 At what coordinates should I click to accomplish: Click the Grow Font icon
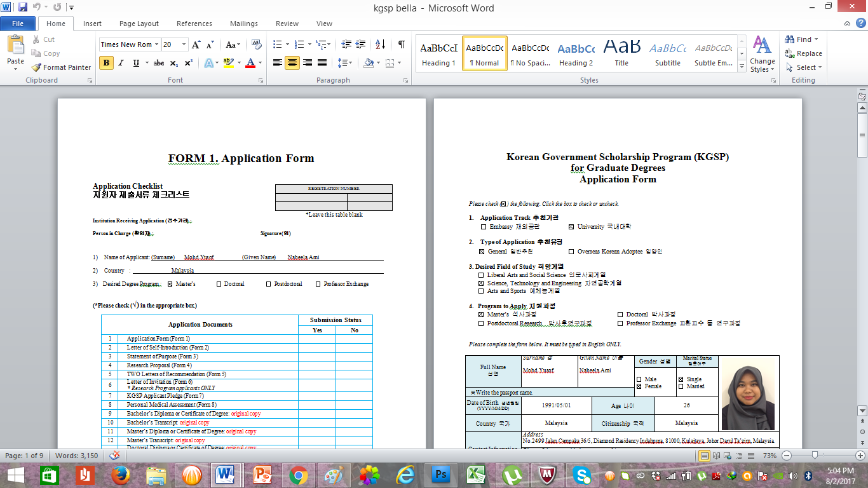pyautogui.click(x=196, y=44)
